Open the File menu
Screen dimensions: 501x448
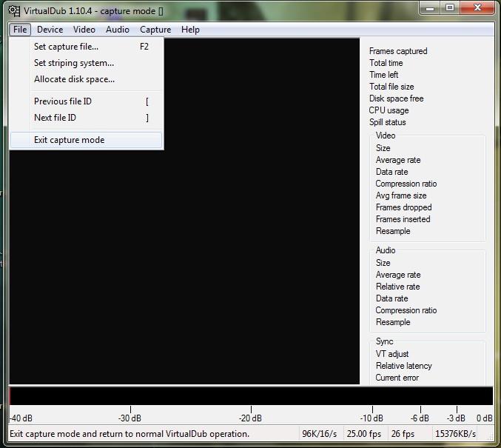point(20,30)
